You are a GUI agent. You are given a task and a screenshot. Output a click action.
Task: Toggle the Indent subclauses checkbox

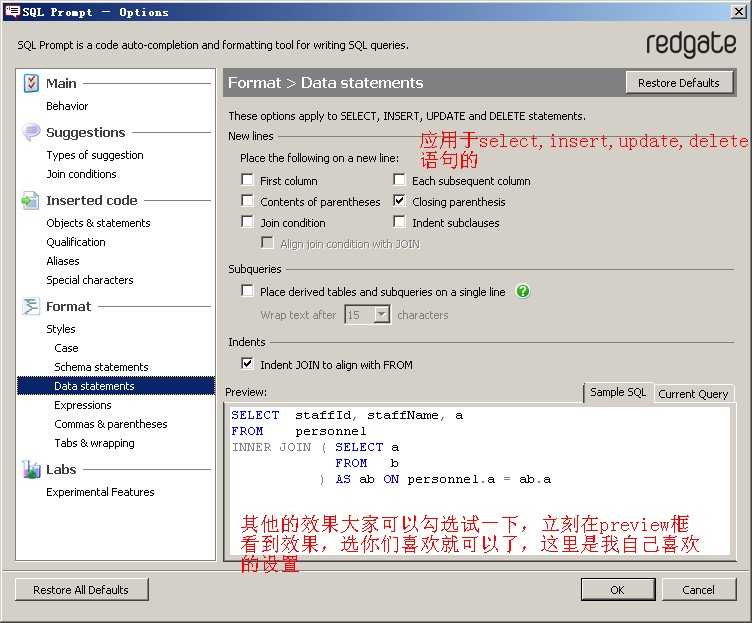pos(399,222)
